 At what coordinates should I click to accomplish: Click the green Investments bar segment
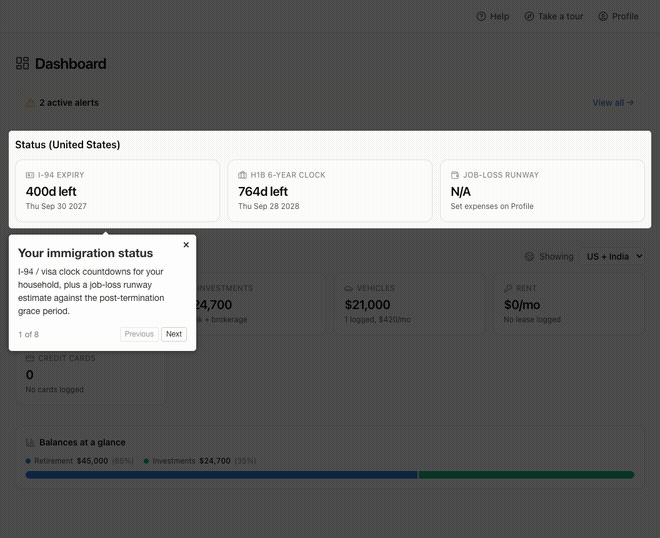click(526, 475)
